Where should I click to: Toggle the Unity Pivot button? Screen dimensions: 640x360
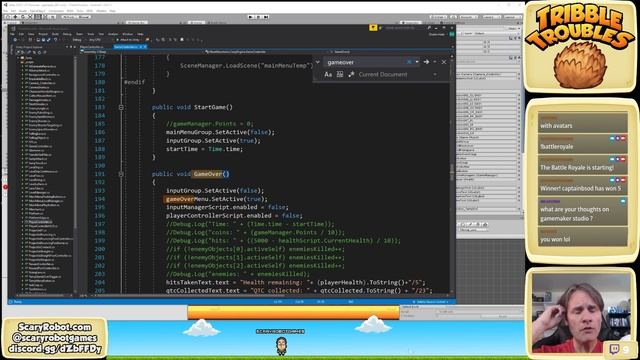coord(69,17)
